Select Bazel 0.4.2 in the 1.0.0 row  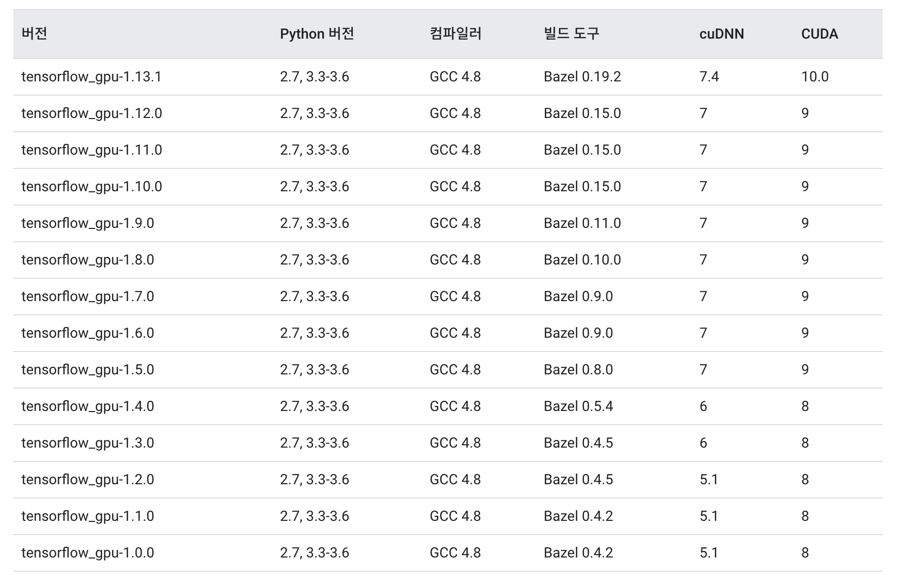(x=578, y=553)
